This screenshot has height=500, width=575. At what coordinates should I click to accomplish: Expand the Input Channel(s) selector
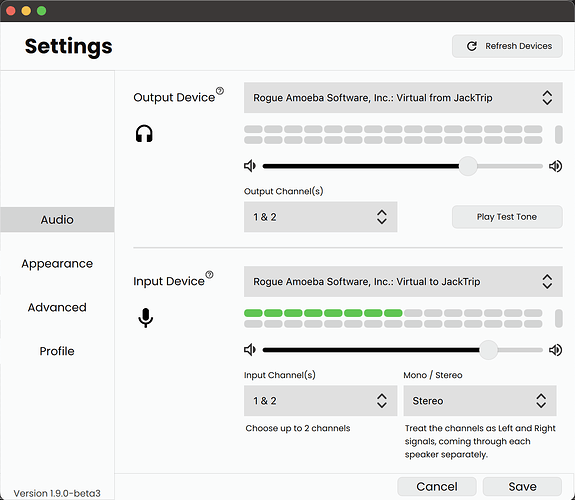coord(321,401)
